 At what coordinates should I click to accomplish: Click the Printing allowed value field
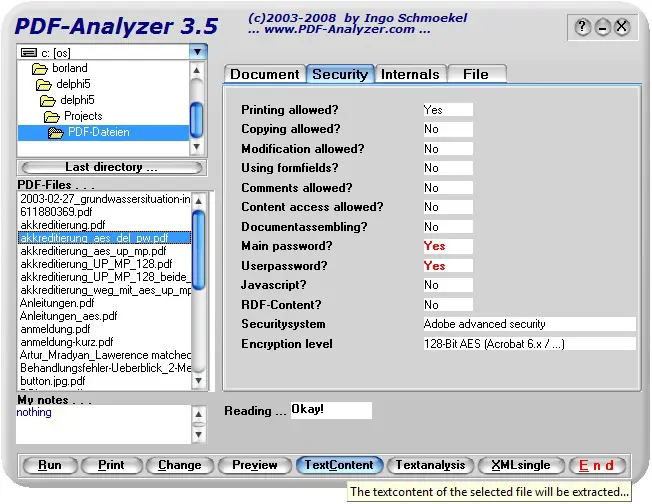pos(448,110)
